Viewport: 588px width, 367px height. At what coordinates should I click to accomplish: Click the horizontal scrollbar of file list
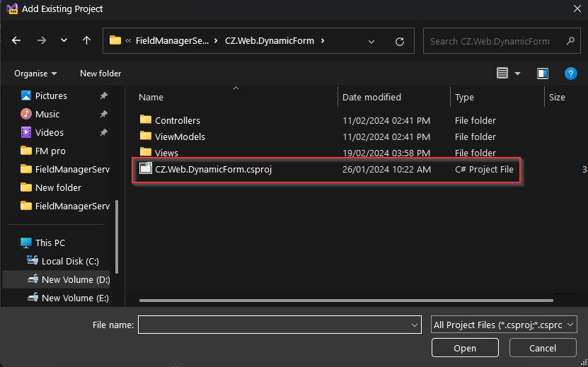click(346, 301)
